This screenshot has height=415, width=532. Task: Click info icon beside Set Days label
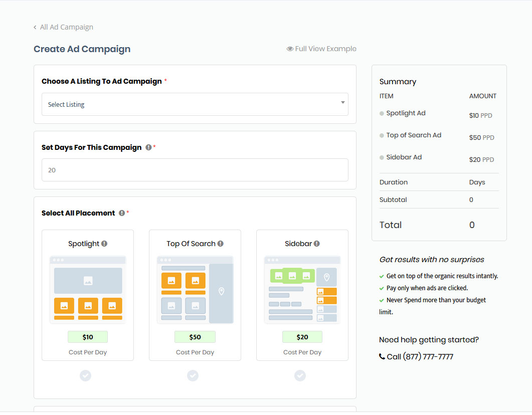(x=148, y=147)
